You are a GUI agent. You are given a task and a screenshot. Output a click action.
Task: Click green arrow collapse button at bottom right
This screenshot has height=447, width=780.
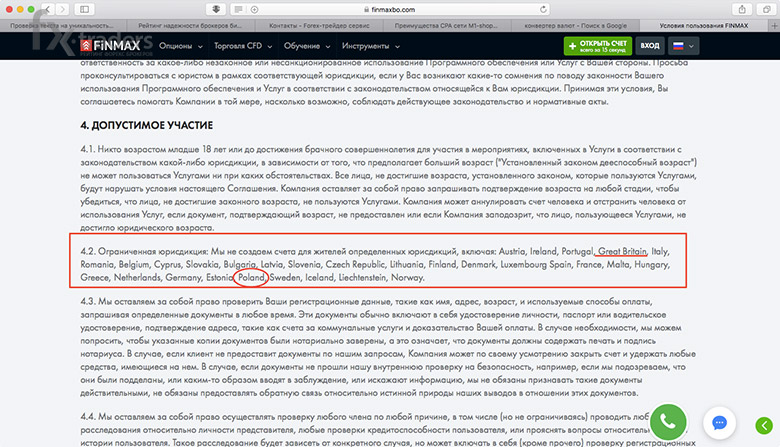tap(764, 425)
